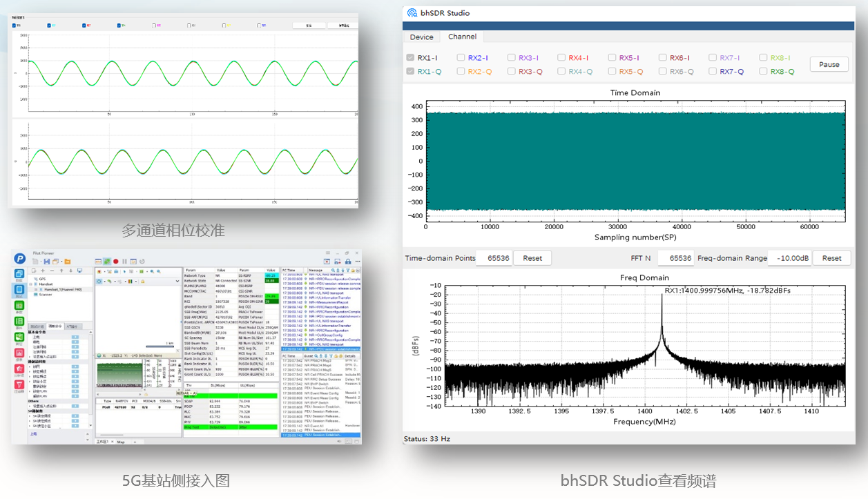The height and width of the screenshot is (499, 868).
Task: Enable the RX2-I channel checkbox
Action: 461,58
